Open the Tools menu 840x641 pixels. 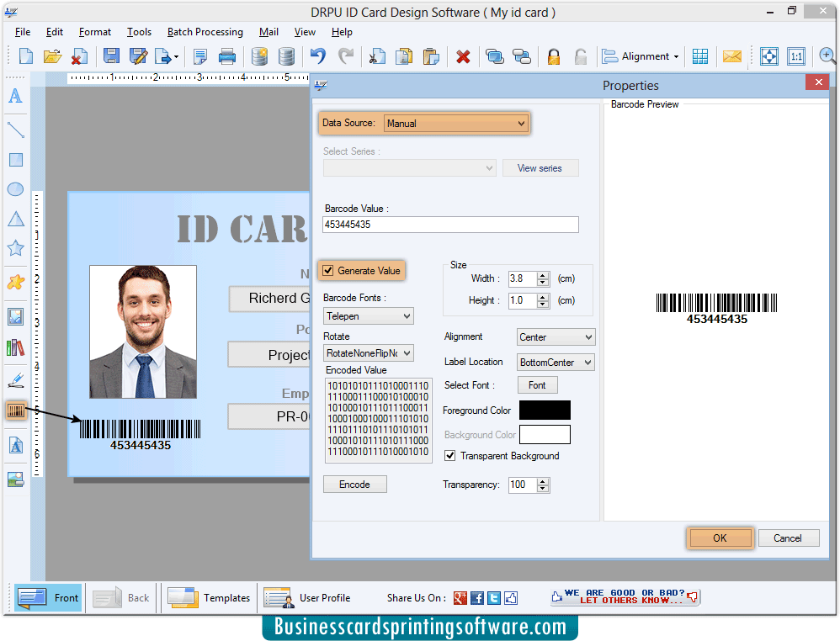coord(139,32)
